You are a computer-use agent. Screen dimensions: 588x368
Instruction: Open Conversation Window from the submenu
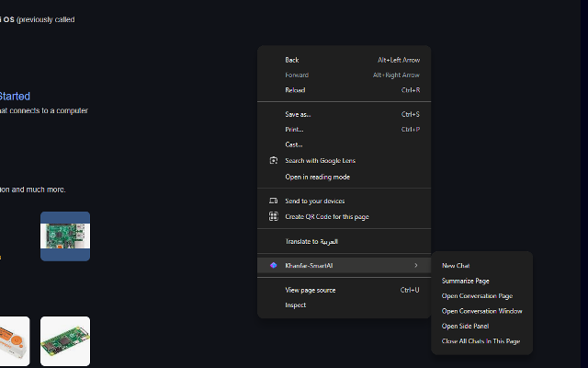(482, 311)
